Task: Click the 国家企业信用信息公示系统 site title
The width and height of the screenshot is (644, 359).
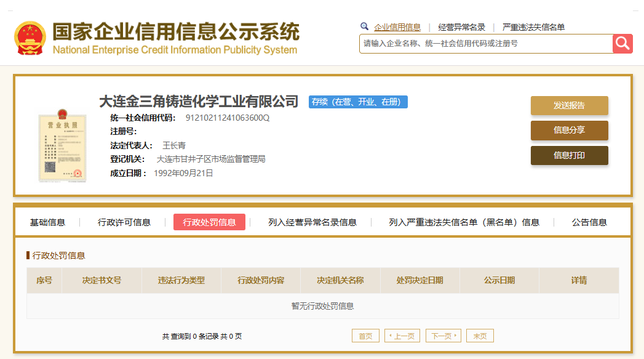Action: pos(176,31)
